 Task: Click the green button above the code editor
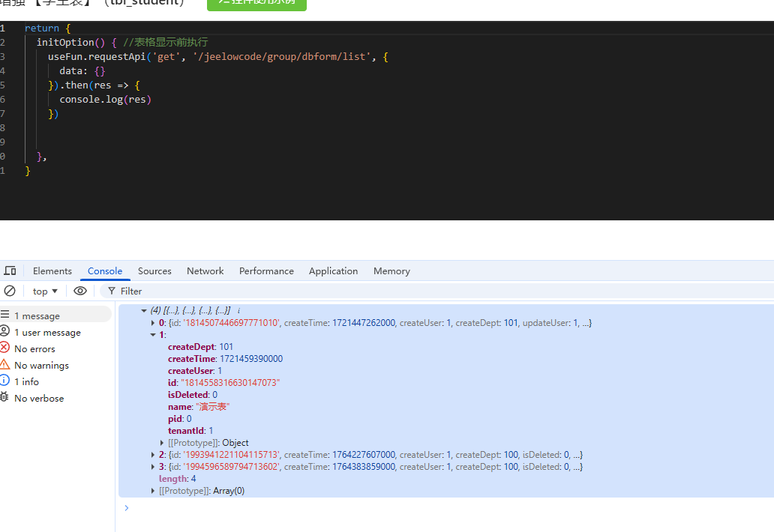click(x=256, y=4)
